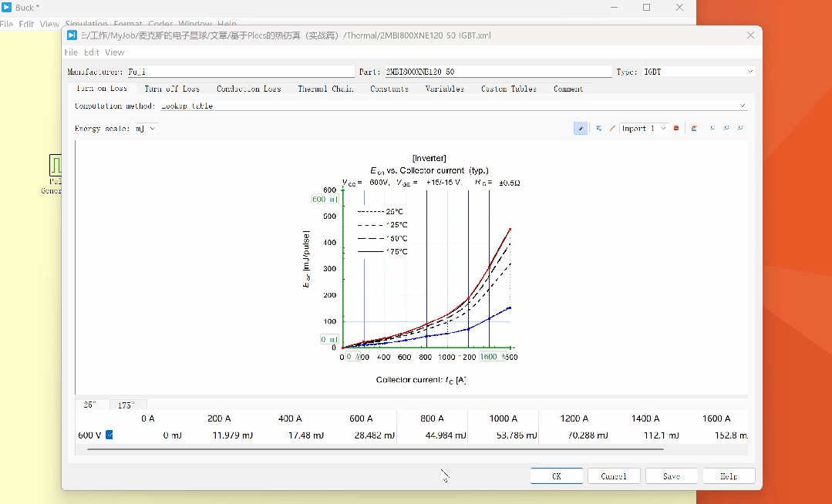
Task: Open the Computation method dropdown
Action: (453, 106)
